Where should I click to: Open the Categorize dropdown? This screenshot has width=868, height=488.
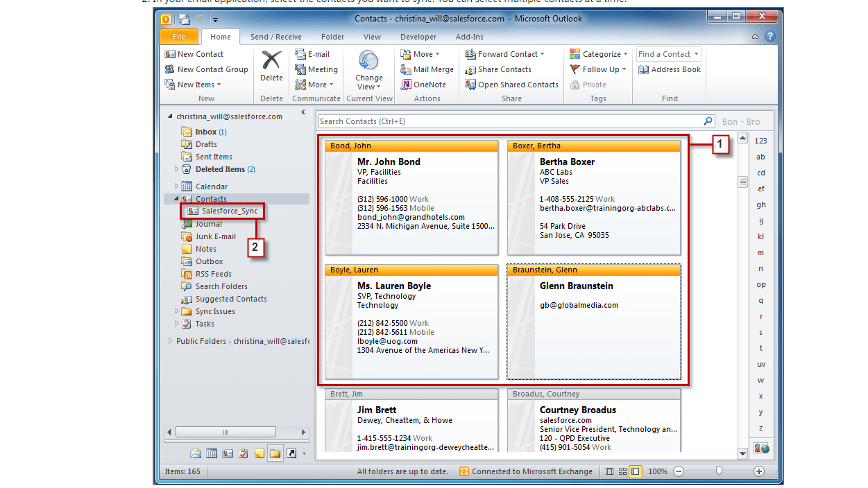click(599, 54)
